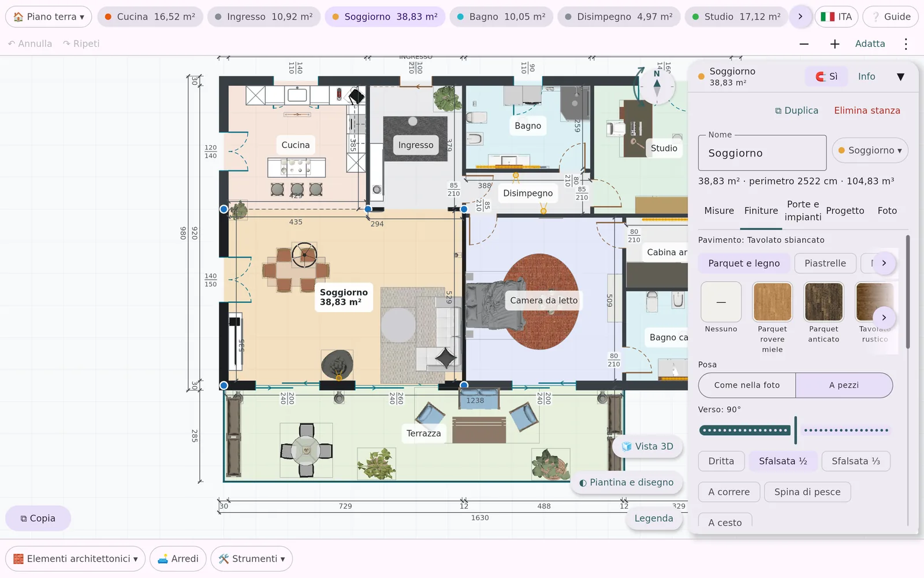924x578 pixels.
Task: Toggle the magnet Sì snap button
Action: pyautogui.click(x=826, y=76)
